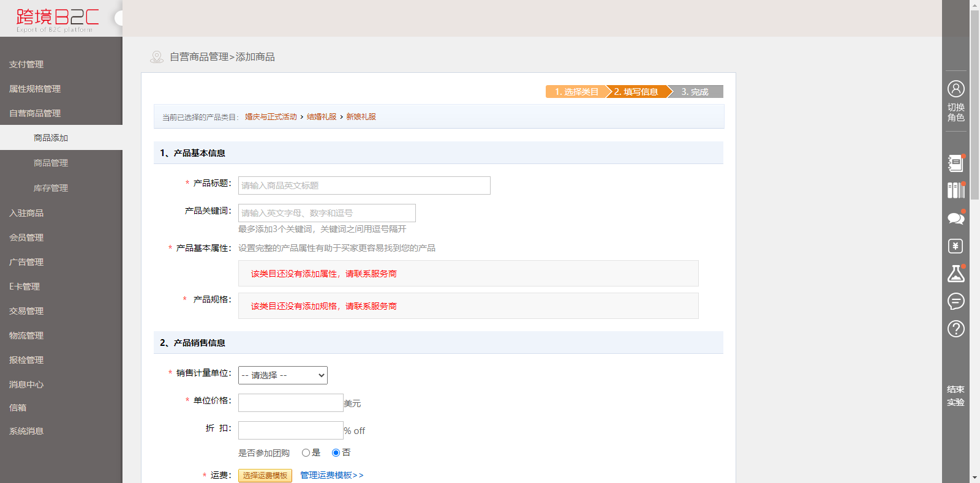Click 婚庆与正式活动 category link
This screenshot has height=483, width=980.
271,117
